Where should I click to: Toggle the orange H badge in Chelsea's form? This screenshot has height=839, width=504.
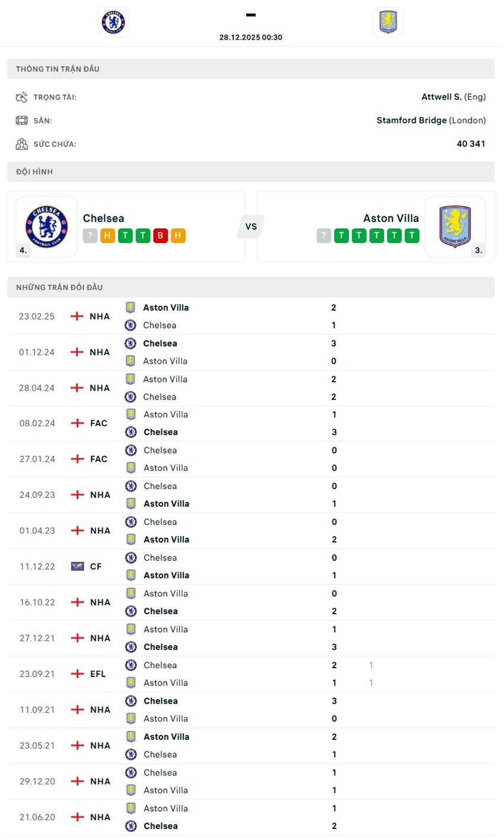pos(107,235)
